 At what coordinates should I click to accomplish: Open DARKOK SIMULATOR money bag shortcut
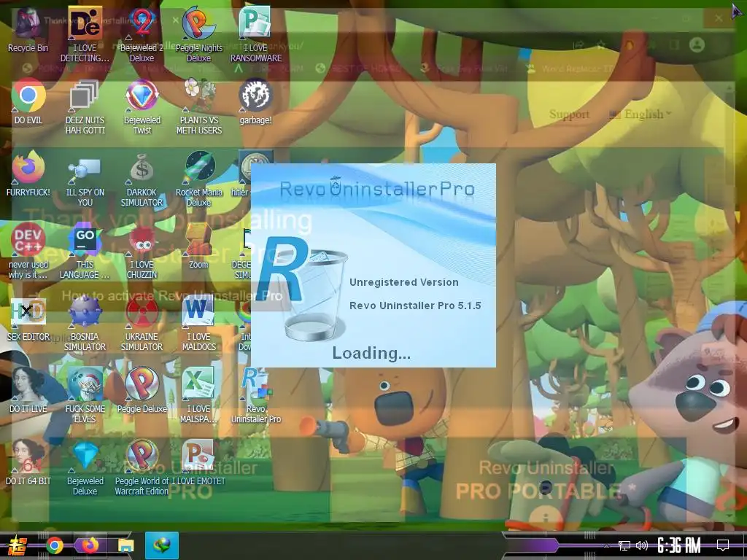coord(142,179)
